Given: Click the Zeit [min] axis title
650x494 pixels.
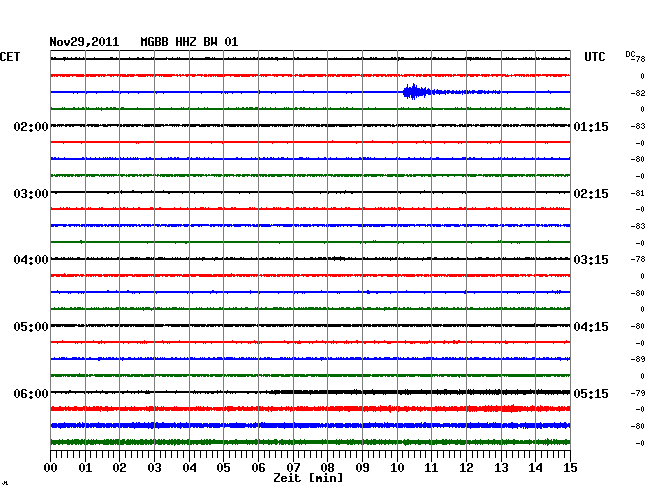Looking at the screenshot, I should (308, 478).
